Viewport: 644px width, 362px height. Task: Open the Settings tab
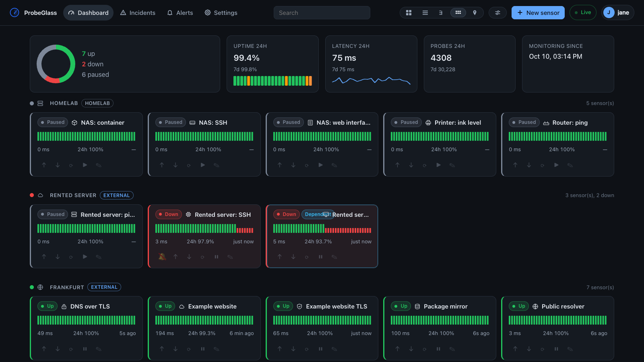coord(221,13)
